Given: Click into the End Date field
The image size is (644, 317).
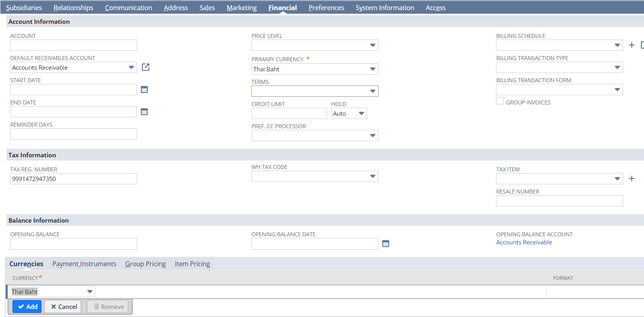Looking at the screenshot, I should 73,112.
